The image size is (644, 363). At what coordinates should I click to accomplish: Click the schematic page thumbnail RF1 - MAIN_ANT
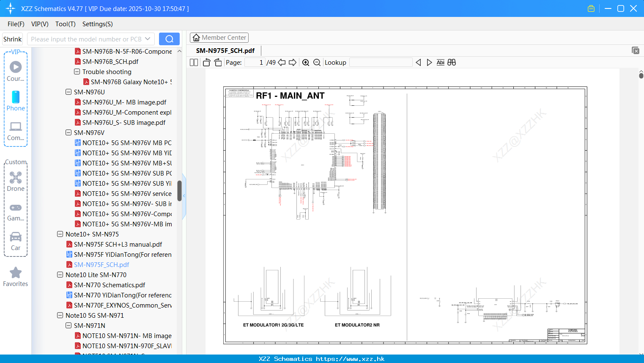pos(405,215)
